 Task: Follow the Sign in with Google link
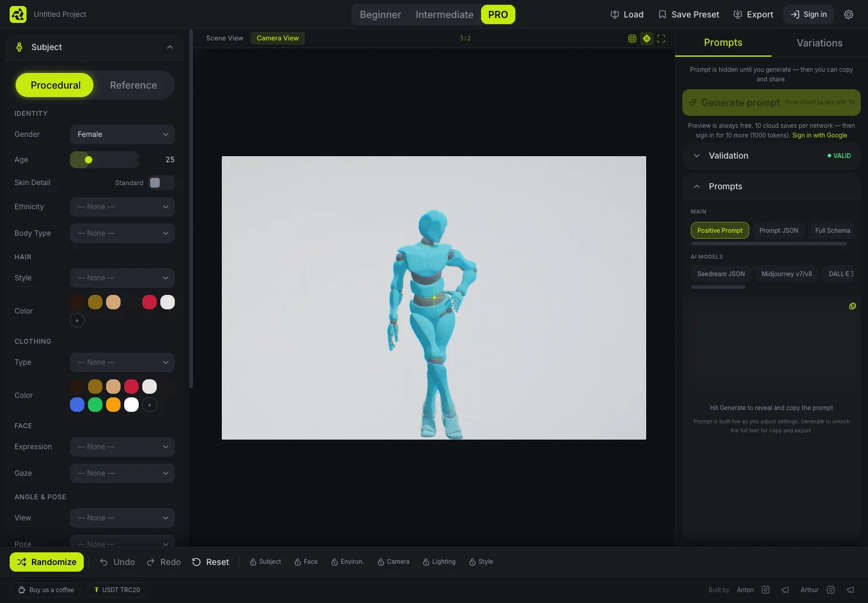click(820, 135)
